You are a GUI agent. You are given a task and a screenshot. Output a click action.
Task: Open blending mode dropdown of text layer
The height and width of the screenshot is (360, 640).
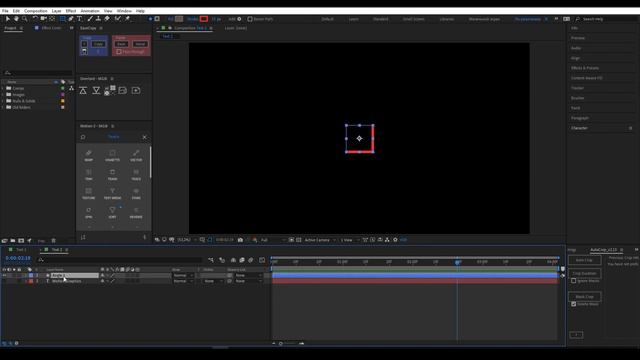(x=183, y=281)
